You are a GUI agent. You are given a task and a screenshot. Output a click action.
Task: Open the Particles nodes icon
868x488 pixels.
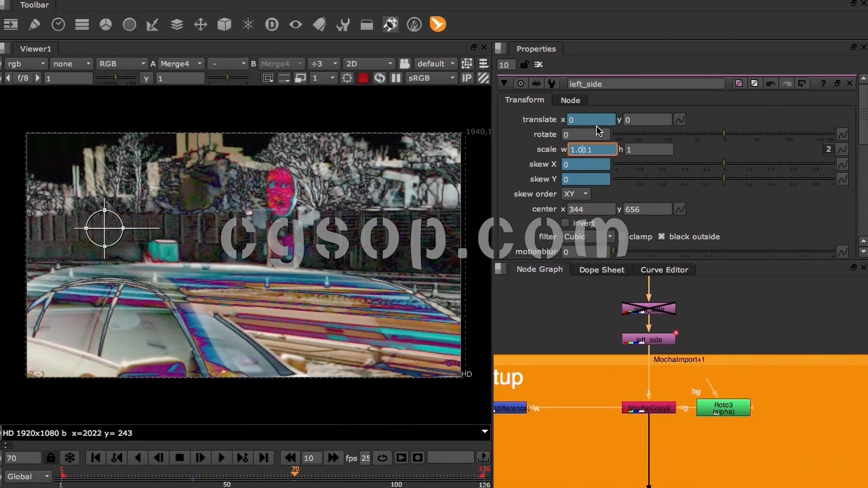pyautogui.click(x=248, y=25)
